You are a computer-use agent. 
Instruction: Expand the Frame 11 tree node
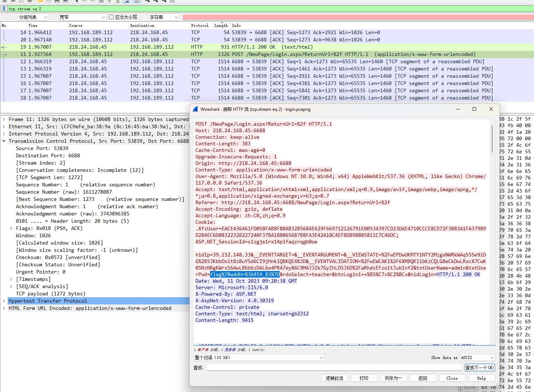(x=4, y=119)
